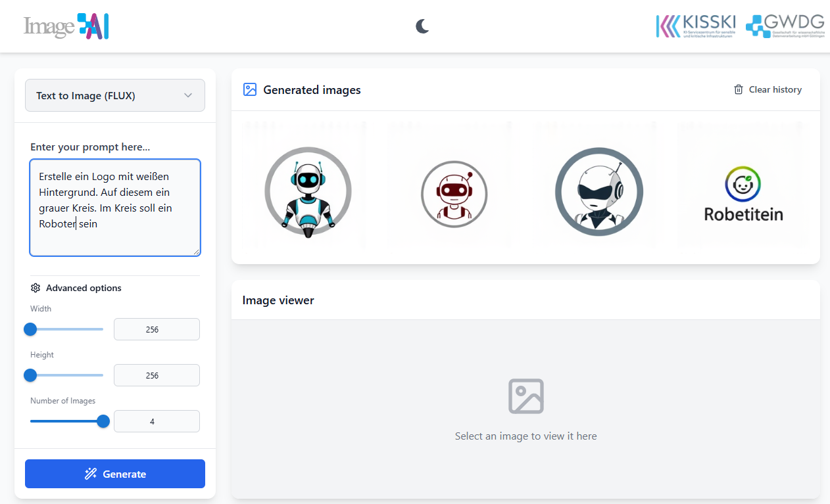Click the Width slider handle

(x=30, y=329)
